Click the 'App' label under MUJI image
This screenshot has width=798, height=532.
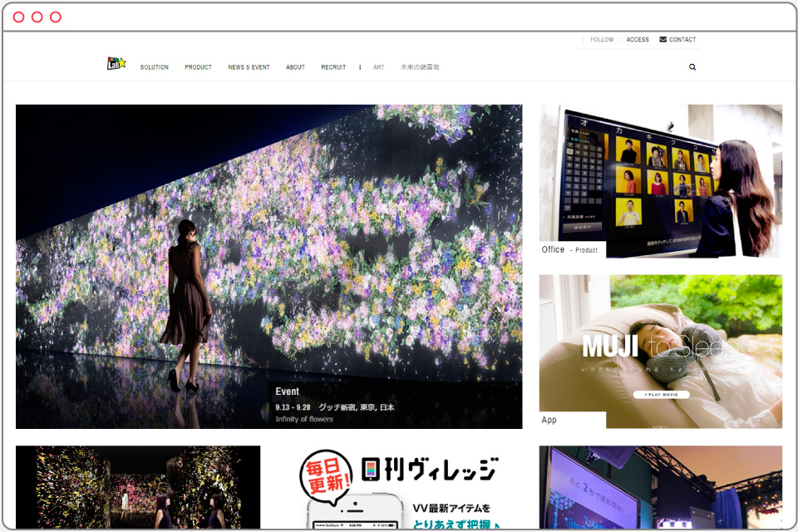click(x=549, y=420)
